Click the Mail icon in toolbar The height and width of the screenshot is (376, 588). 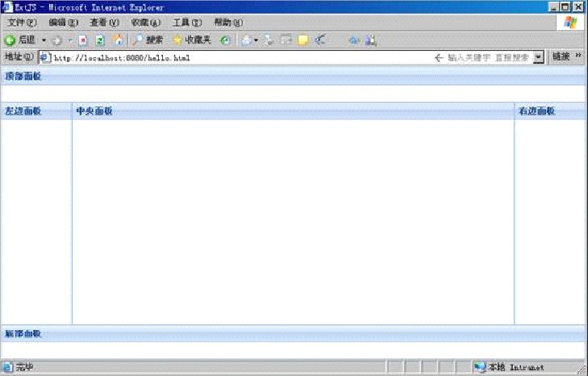247,40
